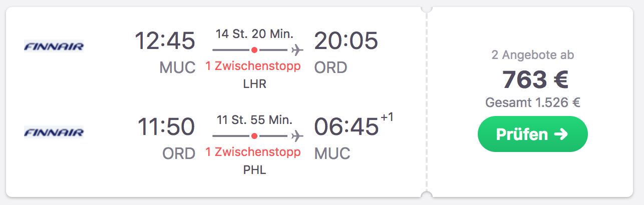This screenshot has width=644, height=205.
Task: Click the 20:05 arrival time
Action: tap(346, 40)
